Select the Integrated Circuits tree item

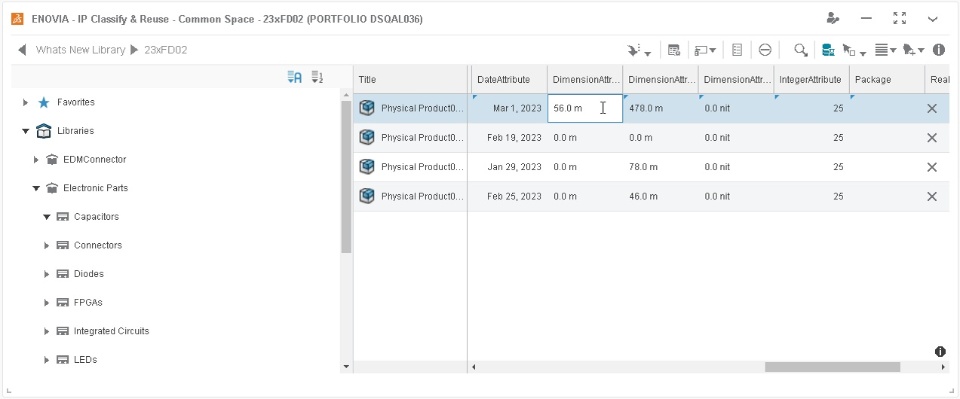pyautogui.click(x=111, y=331)
